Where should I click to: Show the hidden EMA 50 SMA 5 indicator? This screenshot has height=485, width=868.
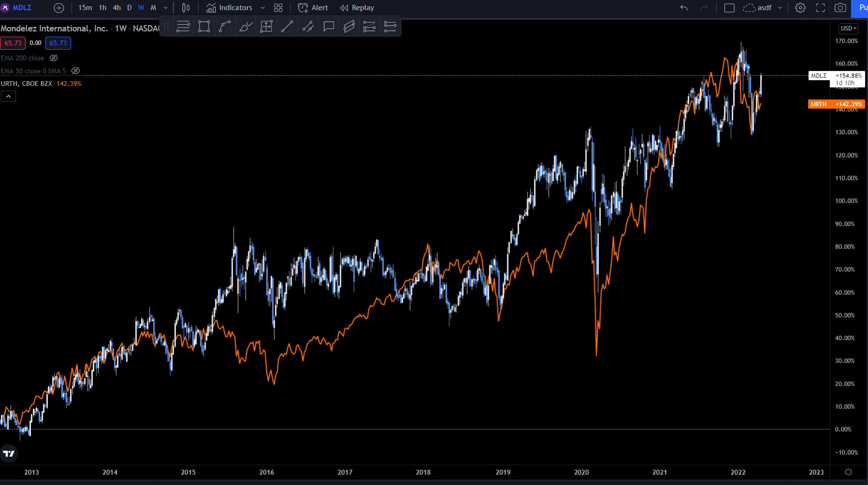[x=75, y=71]
